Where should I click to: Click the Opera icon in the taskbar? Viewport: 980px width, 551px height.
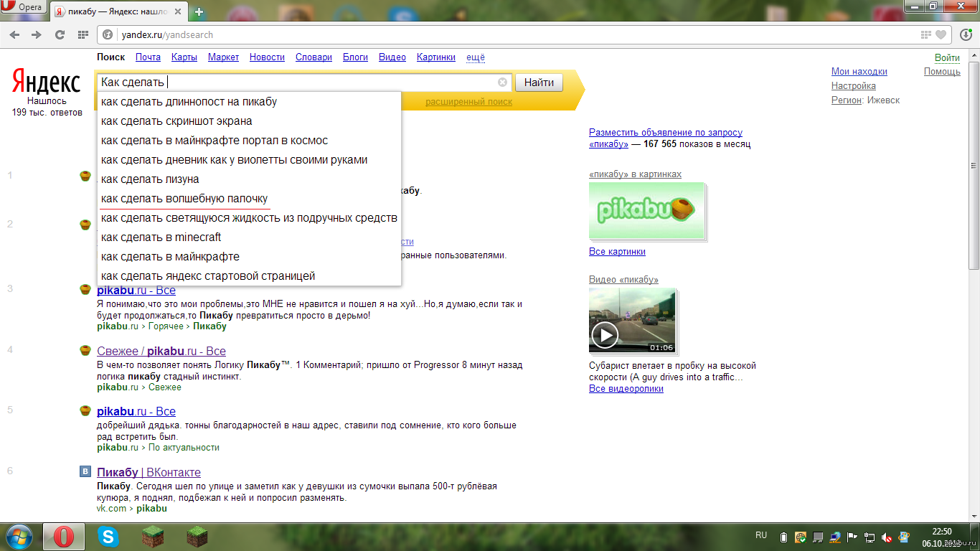pyautogui.click(x=64, y=536)
